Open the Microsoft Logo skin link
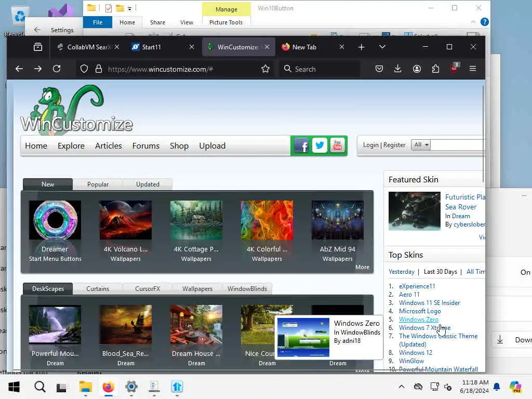The width and height of the screenshot is (532, 399). point(420,311)
